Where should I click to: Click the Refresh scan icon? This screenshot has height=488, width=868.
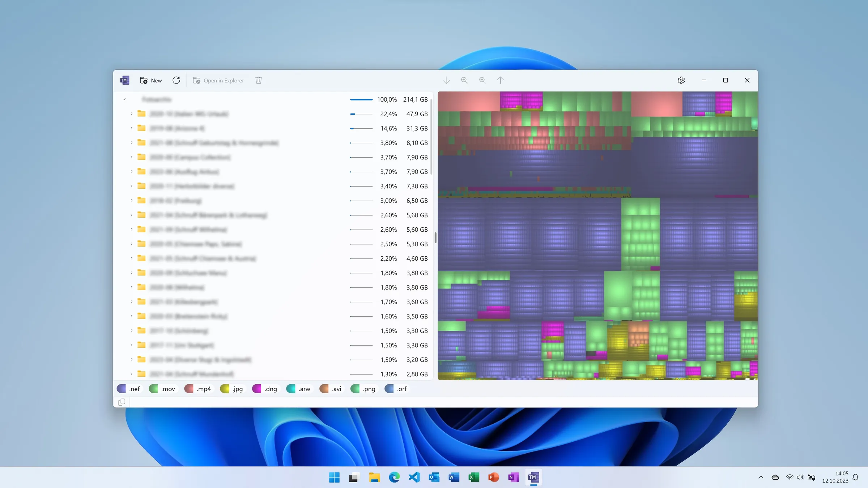pos(176,80)
